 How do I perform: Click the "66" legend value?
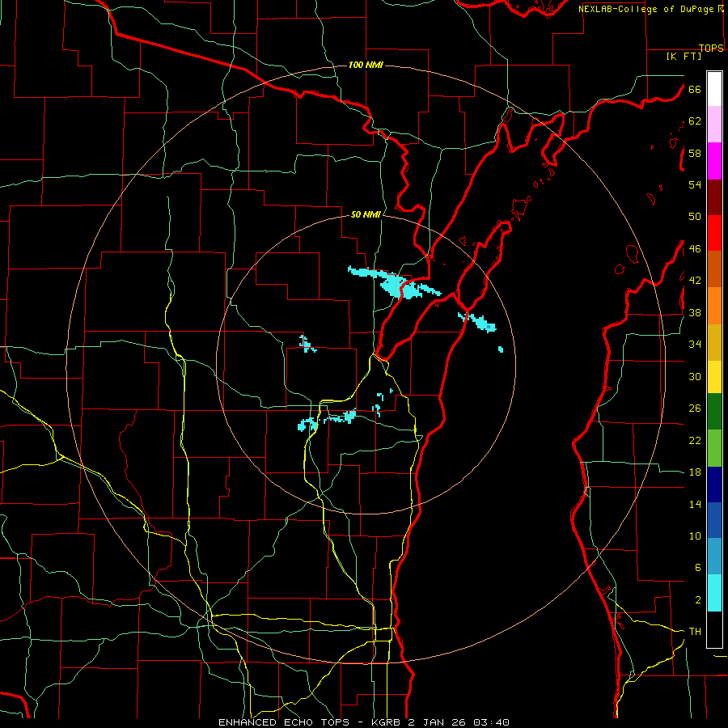coord(695,89)
